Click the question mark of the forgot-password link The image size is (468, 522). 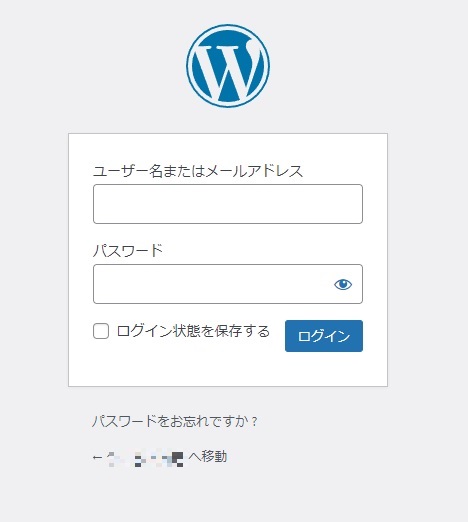(x=254, y=422)
